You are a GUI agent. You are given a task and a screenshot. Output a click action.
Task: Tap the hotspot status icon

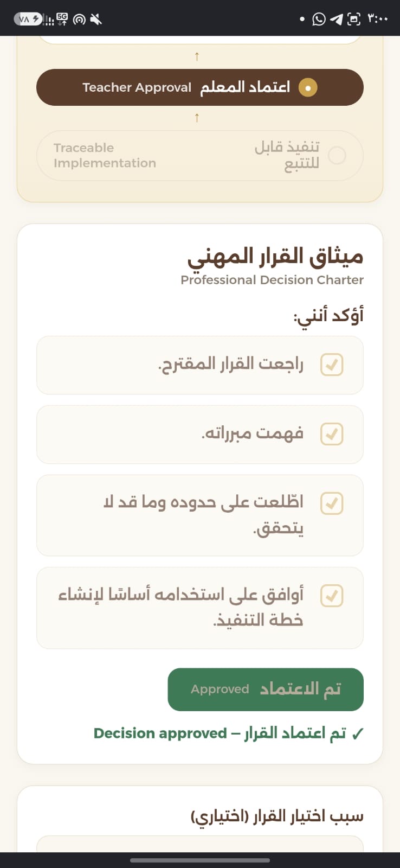pos(79,20)
